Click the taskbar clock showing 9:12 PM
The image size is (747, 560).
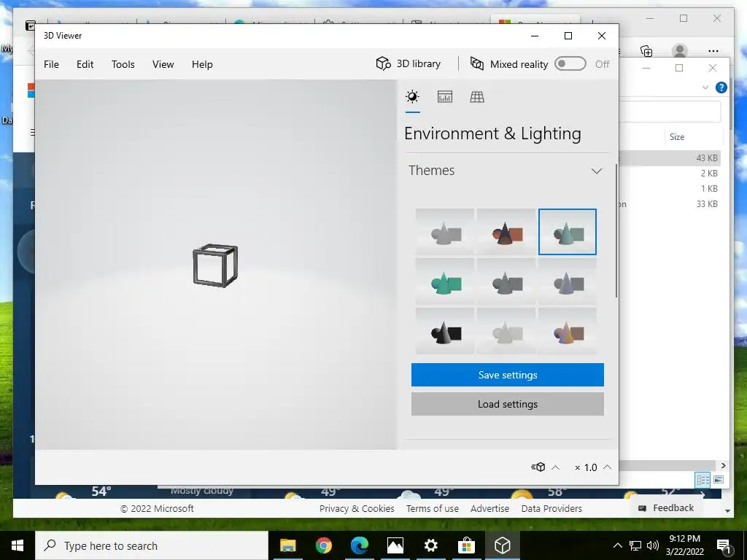click(684, 545)
